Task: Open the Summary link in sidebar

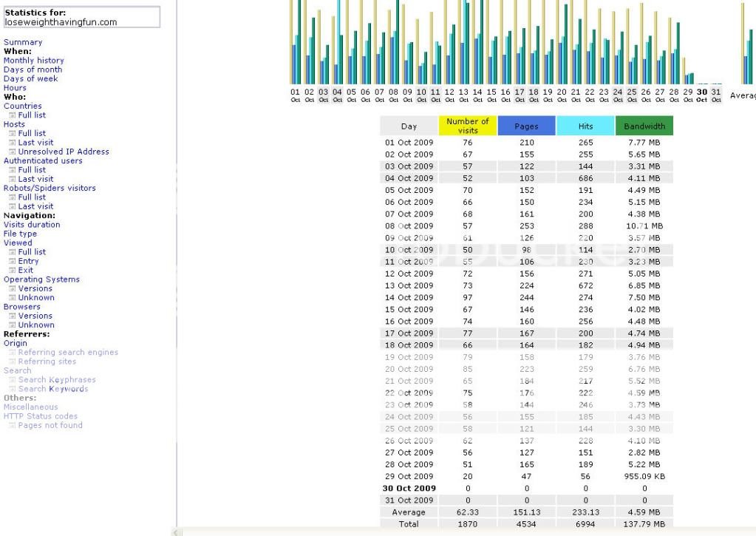Action: [23, 42]
